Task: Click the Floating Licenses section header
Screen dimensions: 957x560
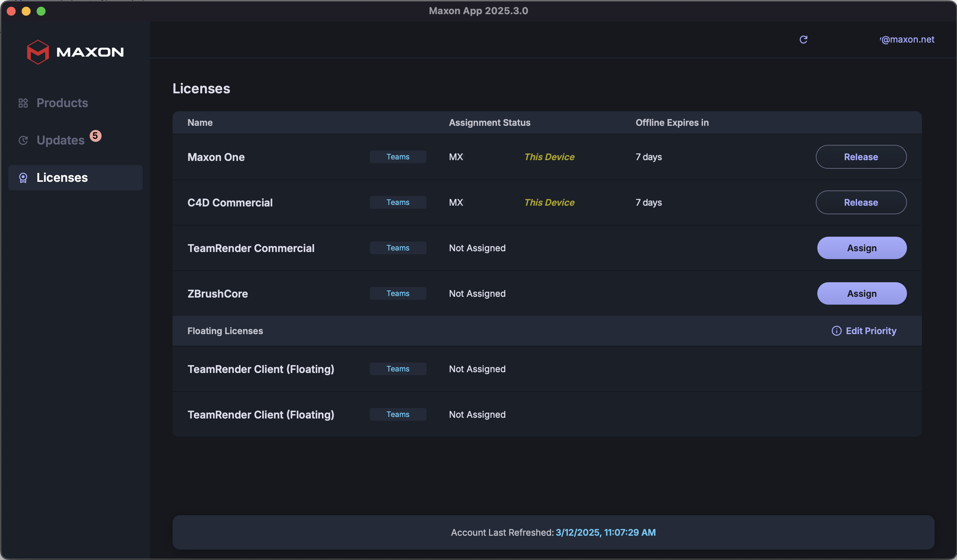Action: pos(225,331)
